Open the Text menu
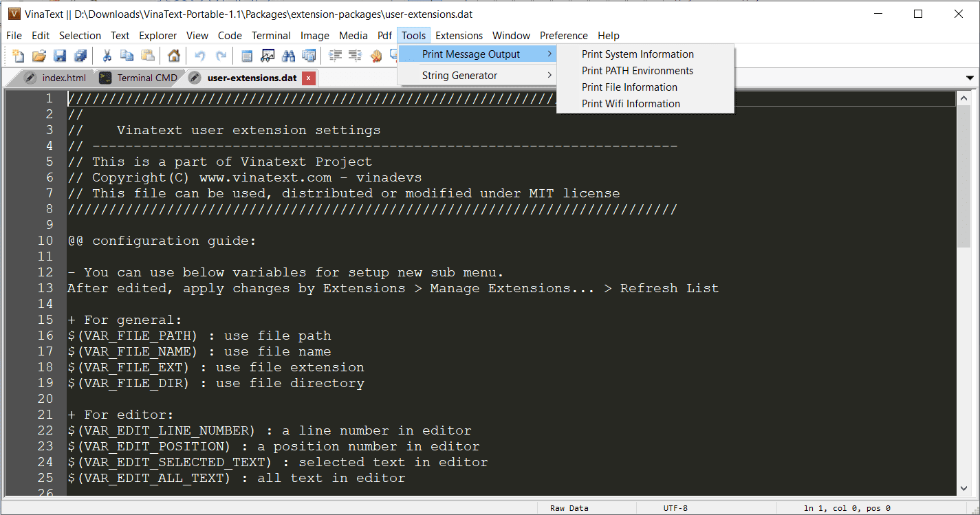This screenshot has height=515, width=980. click(x=120, y=36)
